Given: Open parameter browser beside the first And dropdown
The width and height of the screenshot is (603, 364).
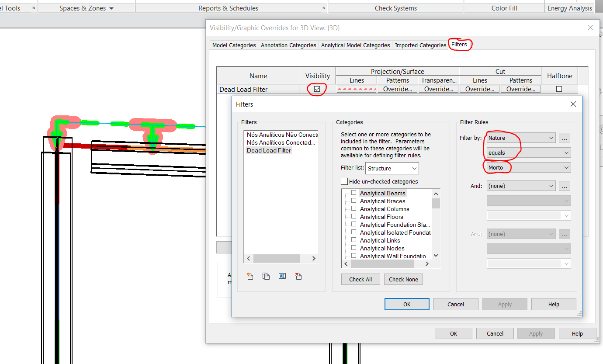Looking at the screenshot, I should [x=564, y=185].
